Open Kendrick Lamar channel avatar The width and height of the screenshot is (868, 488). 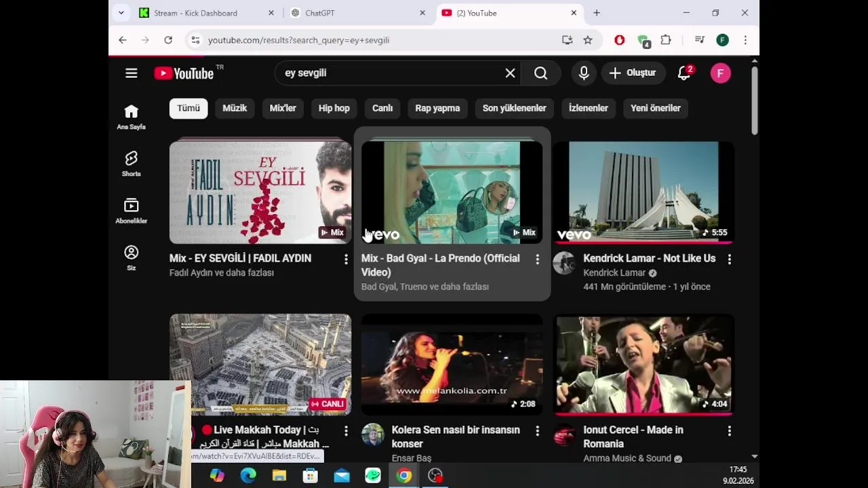click(564, 263)
